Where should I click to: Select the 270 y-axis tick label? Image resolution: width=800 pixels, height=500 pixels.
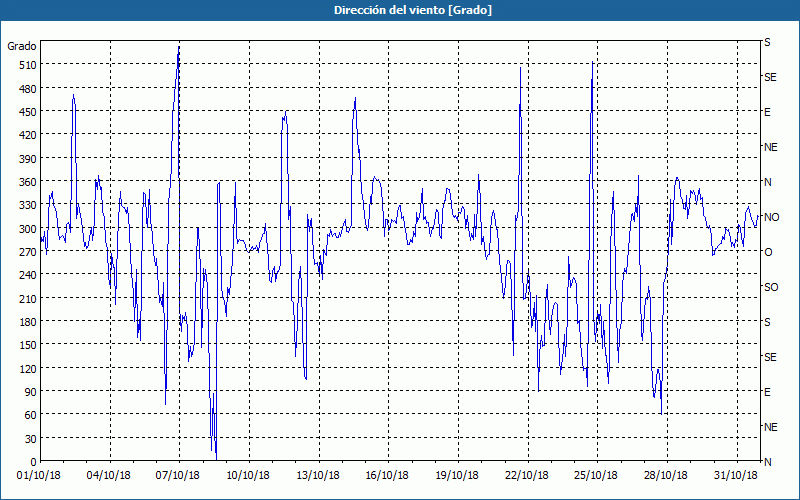click(27, 252)
